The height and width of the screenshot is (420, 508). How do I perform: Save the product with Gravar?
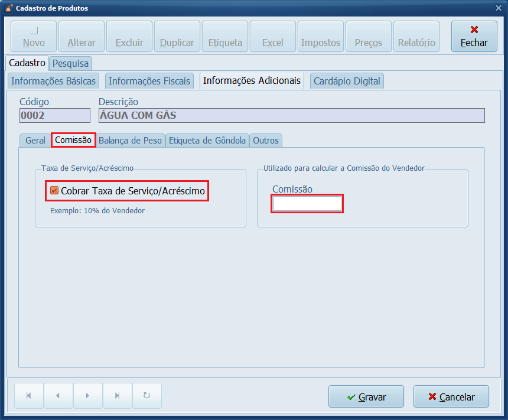coord(366,397)
